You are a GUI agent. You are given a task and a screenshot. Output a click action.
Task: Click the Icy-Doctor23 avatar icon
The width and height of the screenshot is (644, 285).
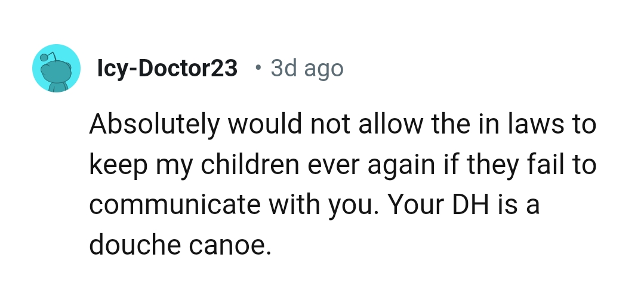click(56, 69)
